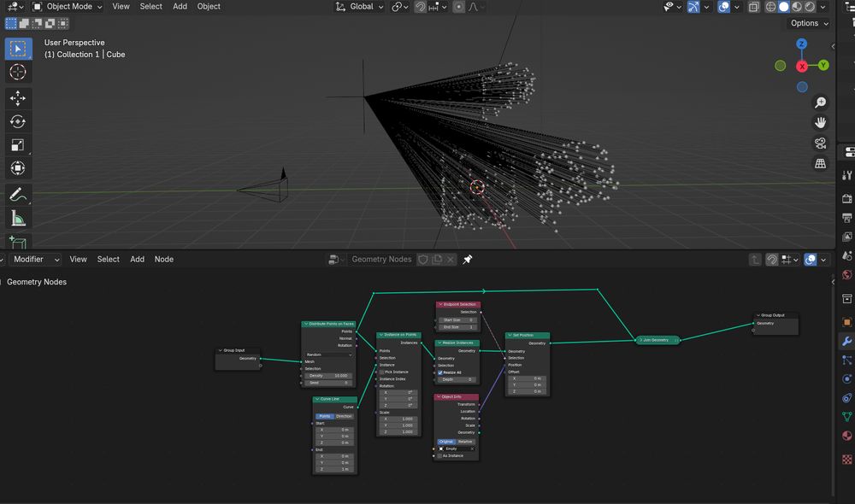The height and width of the screenshot is (504, 855).
Task: Click the Pan view hand icon
Action: coord(820,123)
